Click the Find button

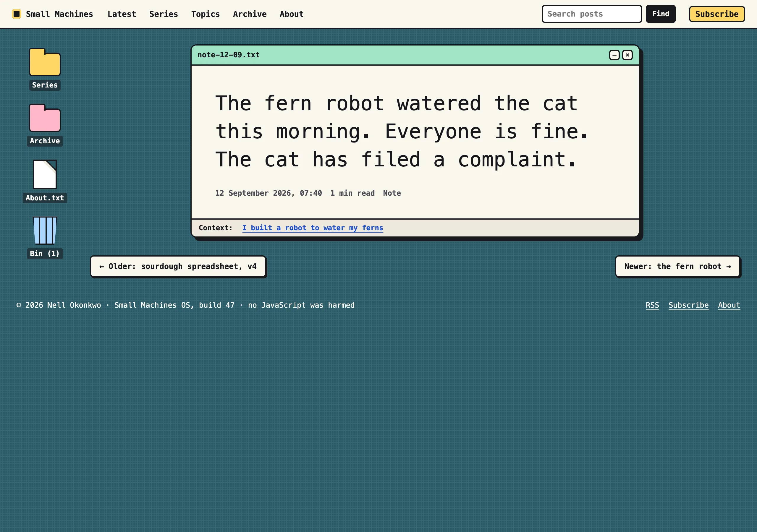(660, 14)
